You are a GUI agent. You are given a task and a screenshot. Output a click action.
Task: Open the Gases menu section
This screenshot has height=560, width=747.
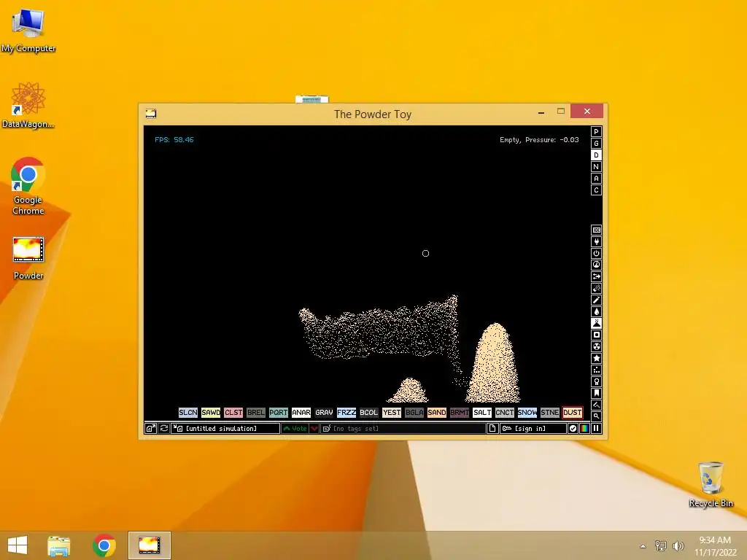[x=596, y=300]
